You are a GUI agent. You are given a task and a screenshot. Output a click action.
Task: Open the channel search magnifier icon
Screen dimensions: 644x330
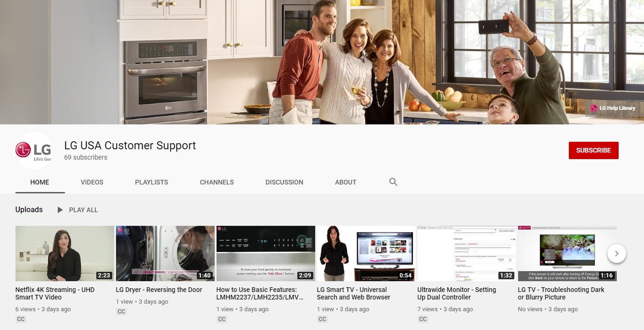pyautogui.click(x=394, y=182)
